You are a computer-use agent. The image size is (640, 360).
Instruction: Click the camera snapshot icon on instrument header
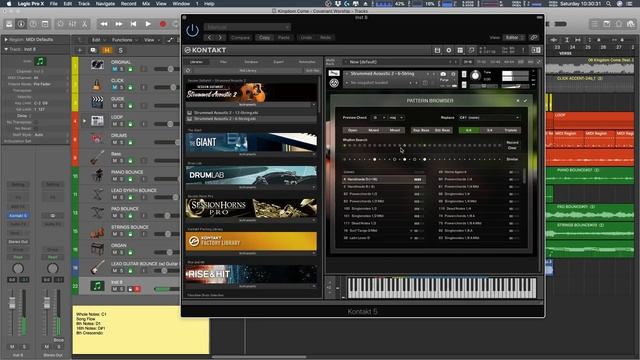pyautogui.click(x=443, y=74)
